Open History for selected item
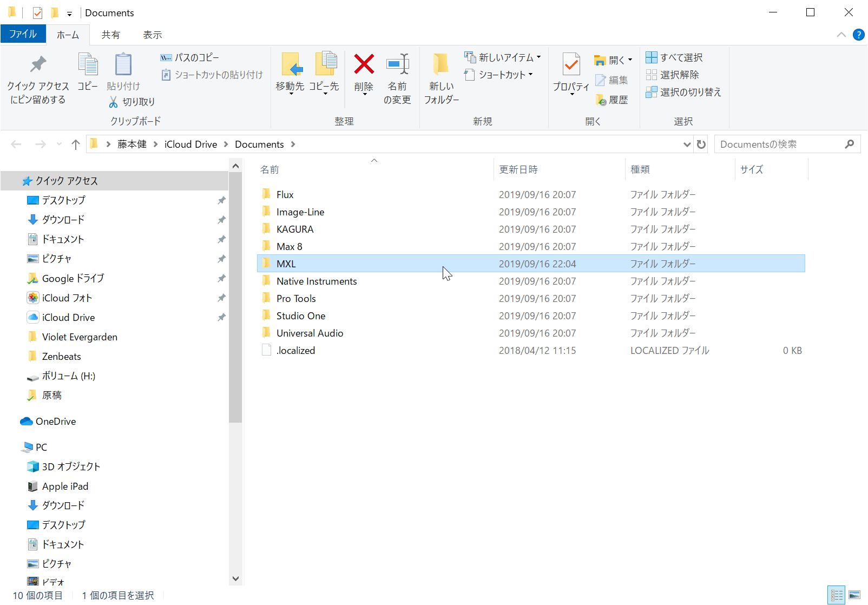868x605 pixels. coord(612,100)
